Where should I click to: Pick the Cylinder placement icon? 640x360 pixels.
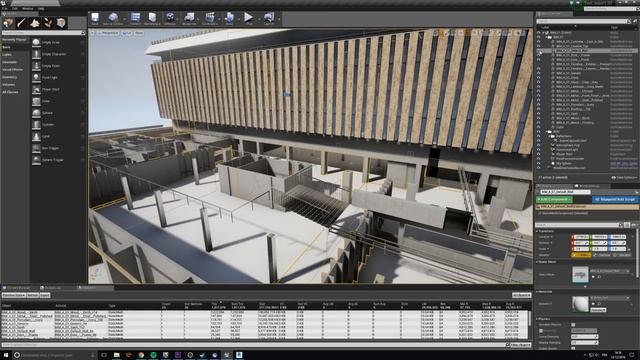tap(36, 124)
